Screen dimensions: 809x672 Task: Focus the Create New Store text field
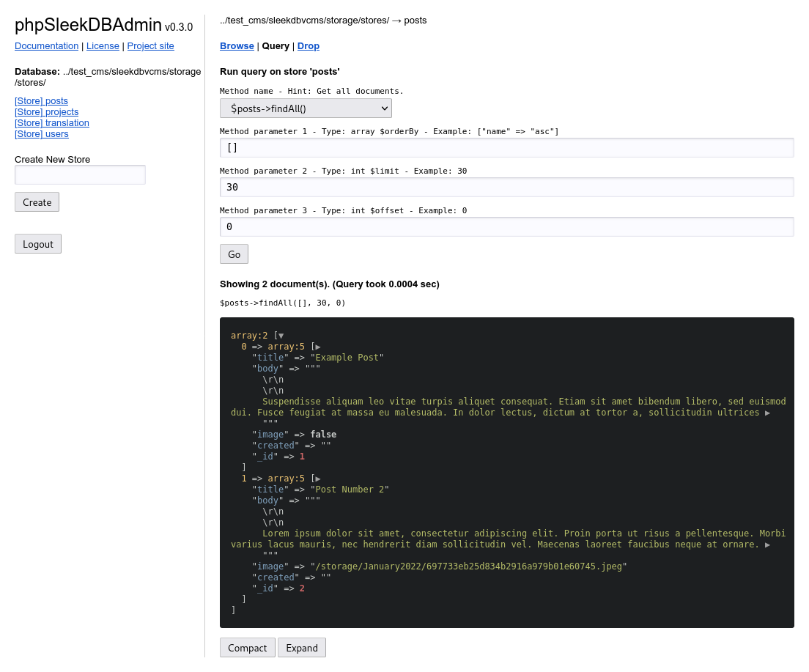point(80,175)
